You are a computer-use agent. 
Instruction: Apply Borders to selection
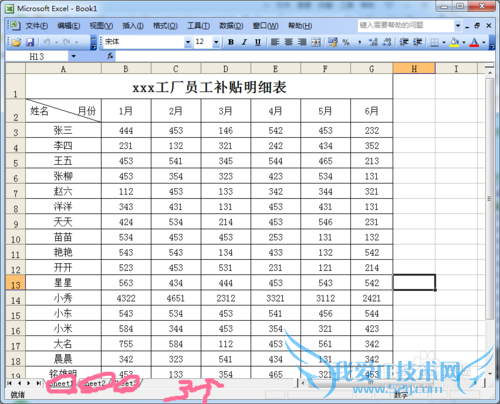tap(434, 42)
